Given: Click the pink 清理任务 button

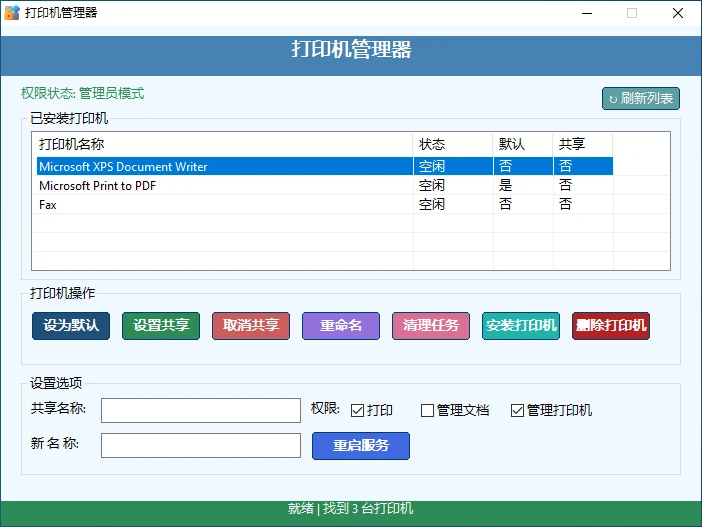Looking at the screenshot, I should click(431, 326).
